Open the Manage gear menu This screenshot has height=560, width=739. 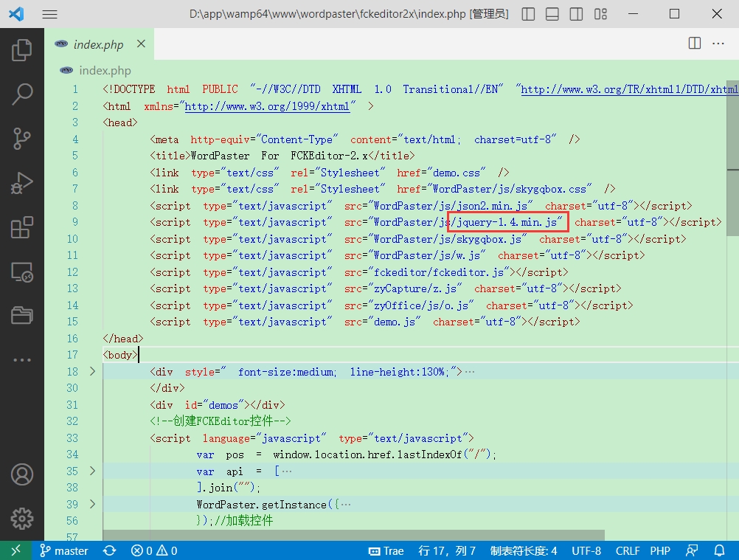[22, 518]
